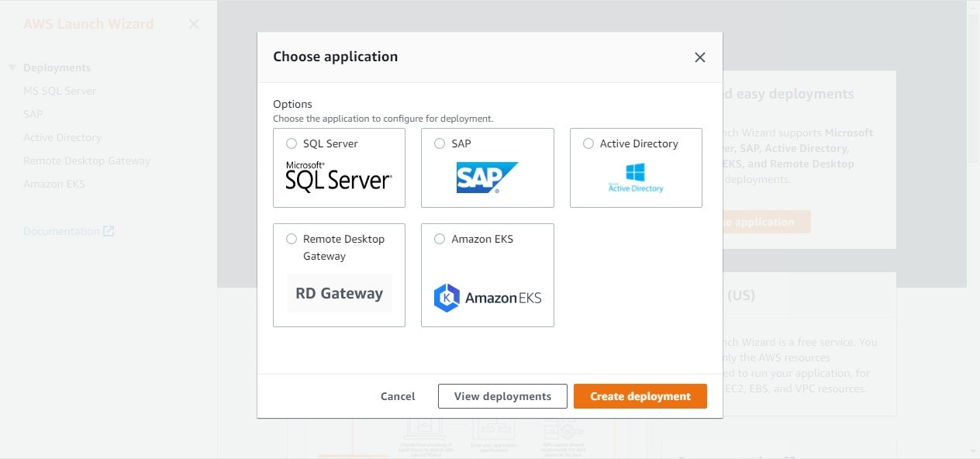Close the AWS Launch Wizard sidebar
The width and height of the screenshot is (980, 459).
194,24
